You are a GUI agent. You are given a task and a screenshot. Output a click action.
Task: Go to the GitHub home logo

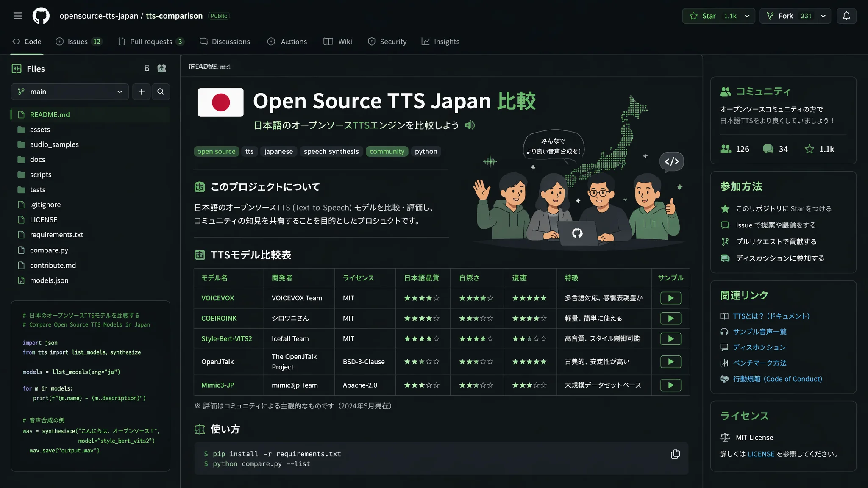tap(41, 16)
